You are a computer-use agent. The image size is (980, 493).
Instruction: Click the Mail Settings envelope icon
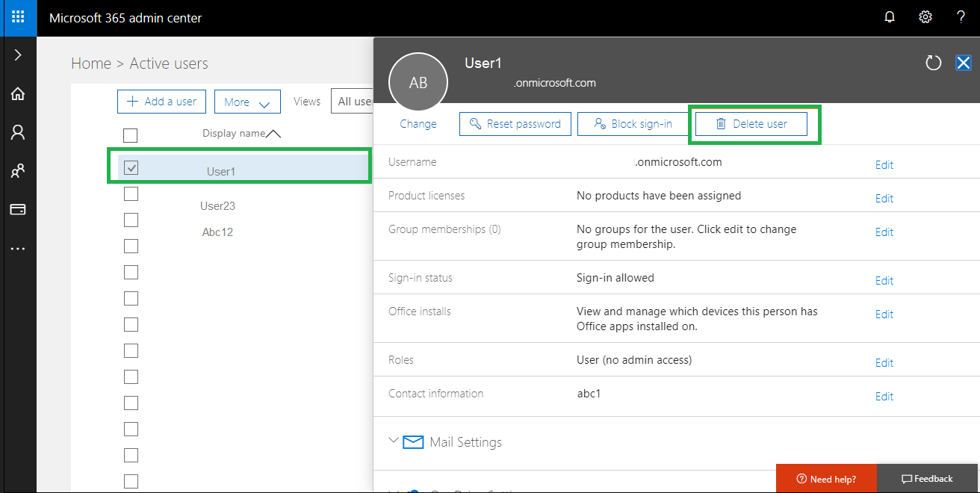[x=413, y=442]
